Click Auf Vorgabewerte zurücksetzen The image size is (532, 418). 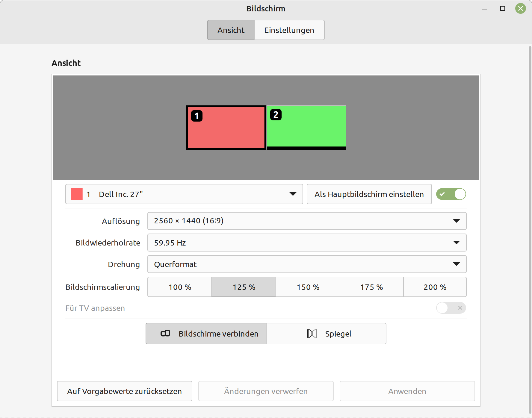pos(125,391)
